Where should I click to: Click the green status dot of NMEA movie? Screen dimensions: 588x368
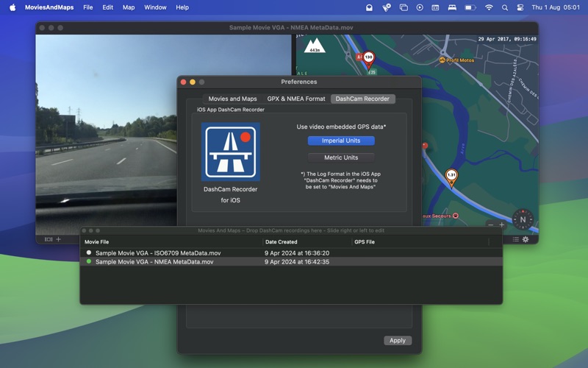click(89, 261)
